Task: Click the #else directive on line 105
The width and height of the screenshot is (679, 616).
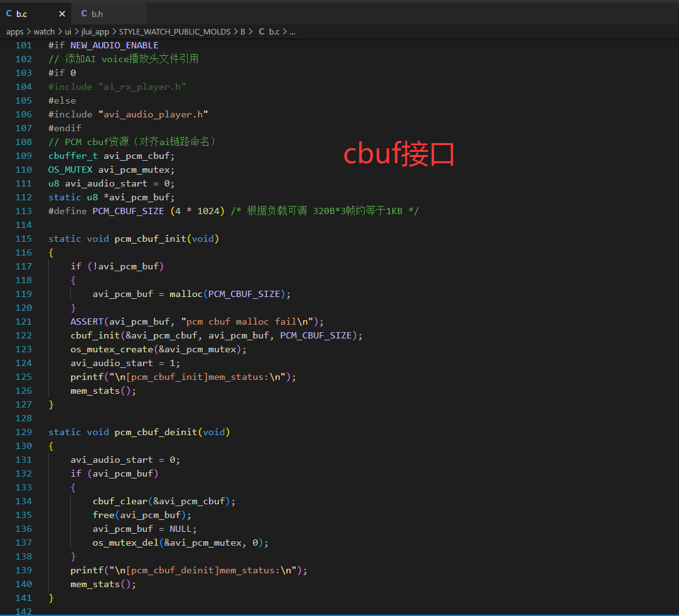Action: (62, 100)
